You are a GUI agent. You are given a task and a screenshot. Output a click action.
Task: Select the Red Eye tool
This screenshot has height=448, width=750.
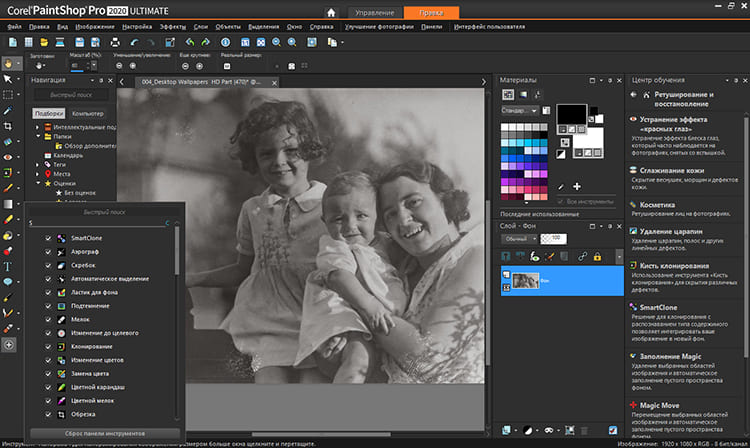(8, 157)
